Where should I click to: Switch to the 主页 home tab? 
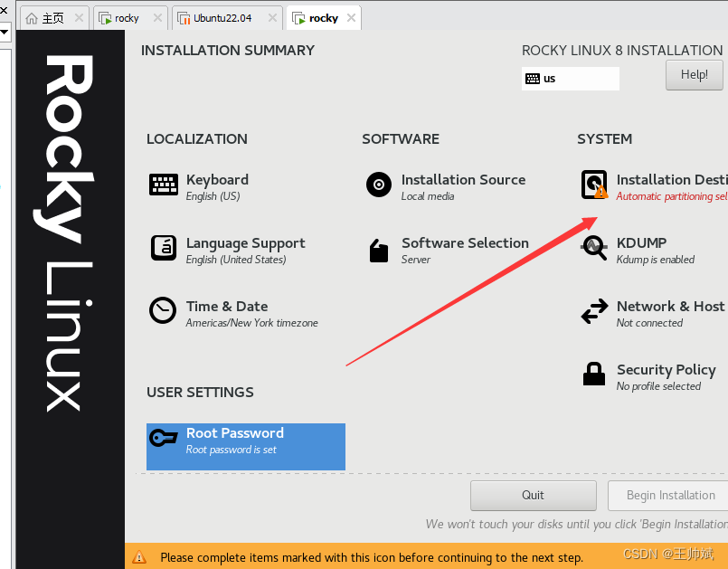[54, 18]
